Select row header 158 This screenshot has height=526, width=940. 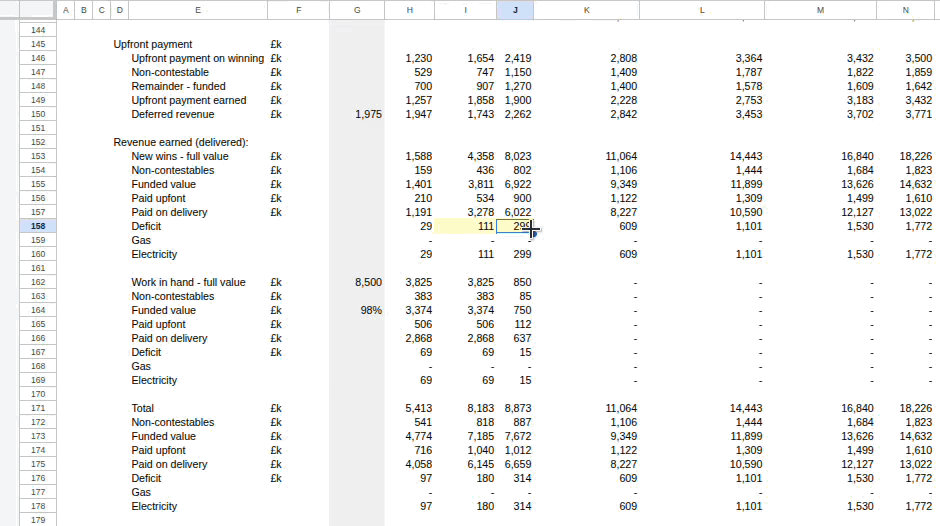(x=38, y=226)
